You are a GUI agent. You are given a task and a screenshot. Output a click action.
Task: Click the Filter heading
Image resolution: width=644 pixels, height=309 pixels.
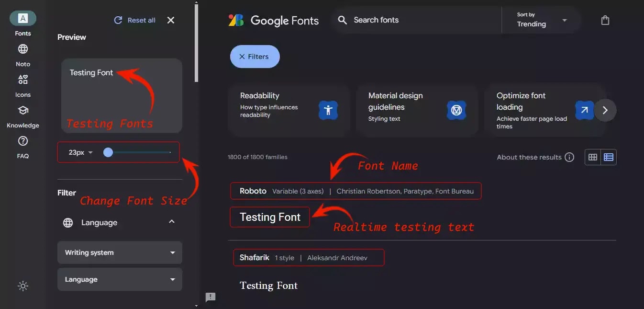click(67, 193)
